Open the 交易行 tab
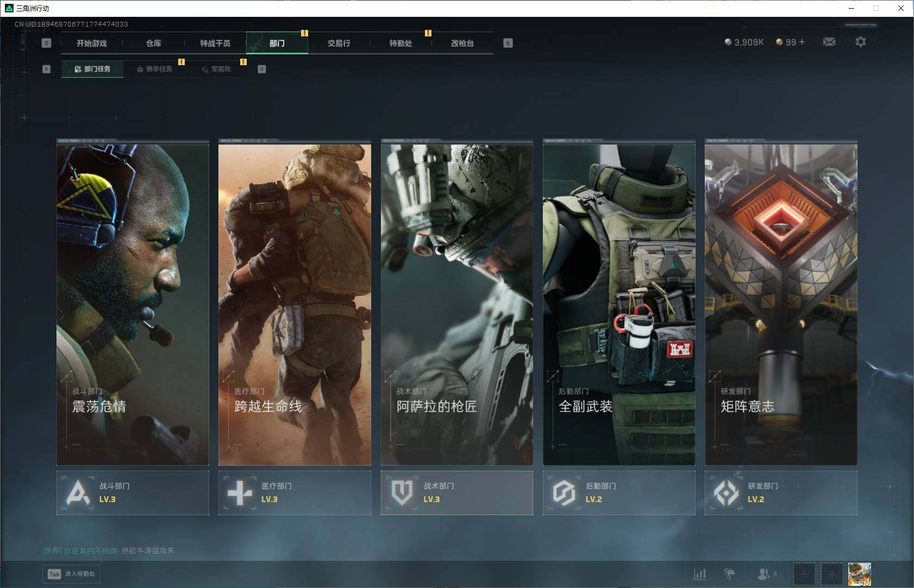The width and height of the screenshot is (914, 588). tap(339, 43)
